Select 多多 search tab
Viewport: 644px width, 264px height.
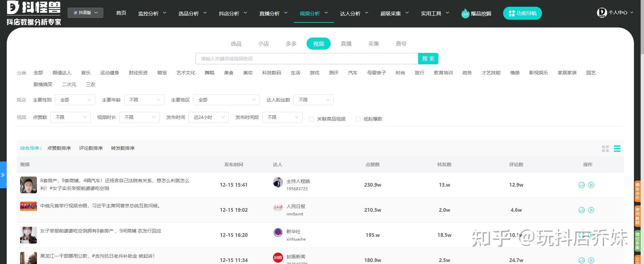tap(291, 44)
